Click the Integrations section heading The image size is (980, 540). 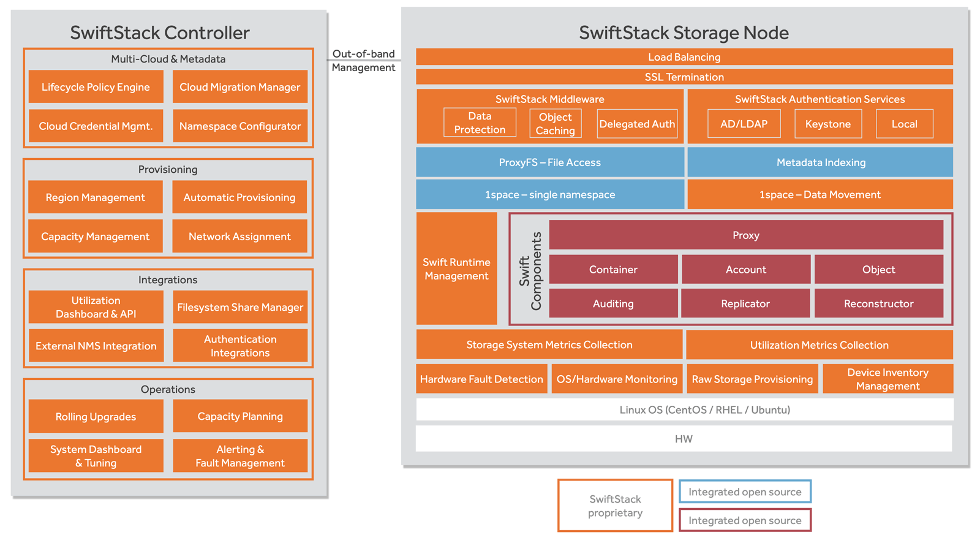(168, 280)
